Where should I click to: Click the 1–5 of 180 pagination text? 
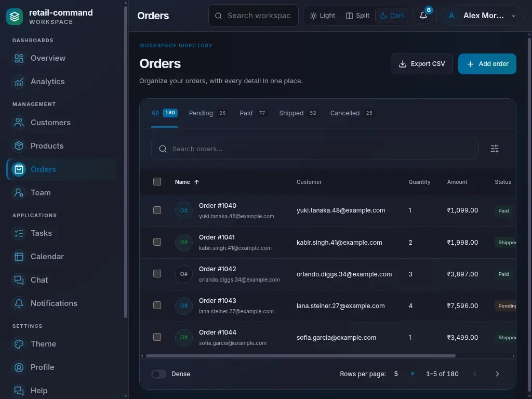[x=442, y=374]
